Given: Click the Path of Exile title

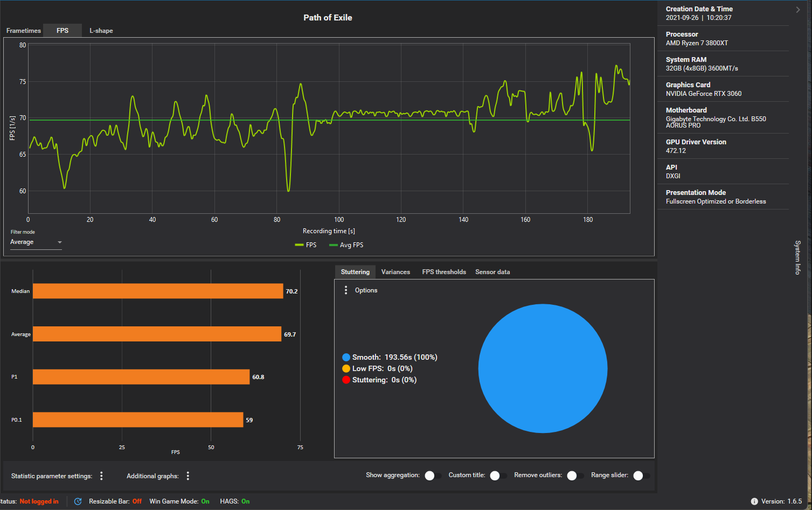Looking at the screenshot, I should [x=328, y=18].
